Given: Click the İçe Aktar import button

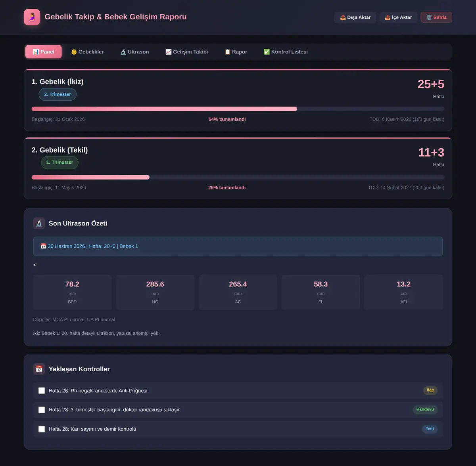Looking at the screenshot, I should (x=398, y=17).
